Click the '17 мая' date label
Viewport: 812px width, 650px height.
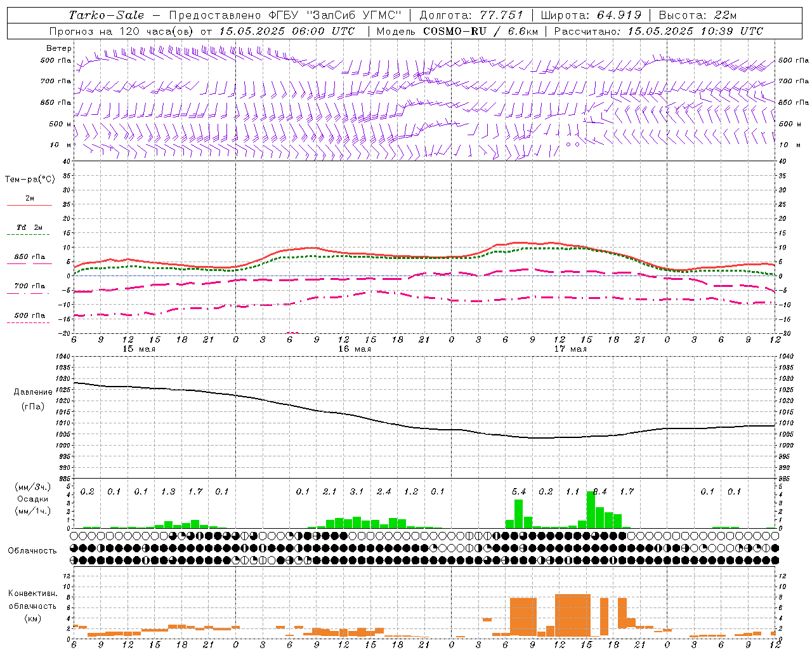pos(570,349)
